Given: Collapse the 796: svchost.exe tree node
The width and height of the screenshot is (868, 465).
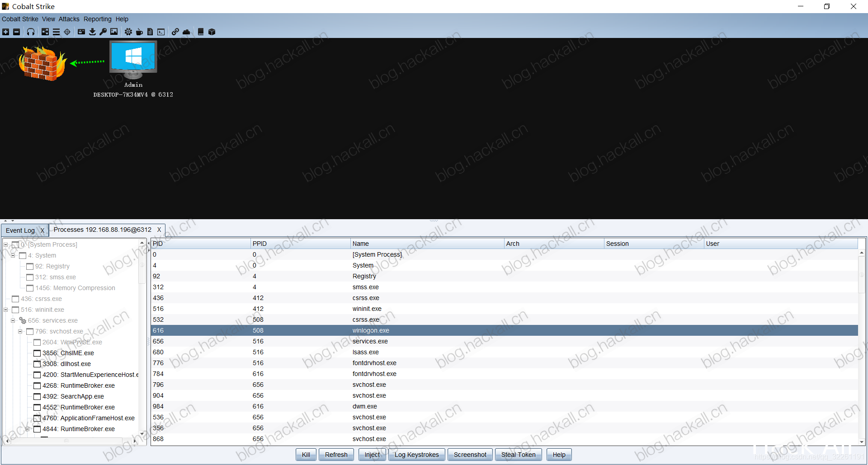Looking at the screenshot, I should pos(20,331).
